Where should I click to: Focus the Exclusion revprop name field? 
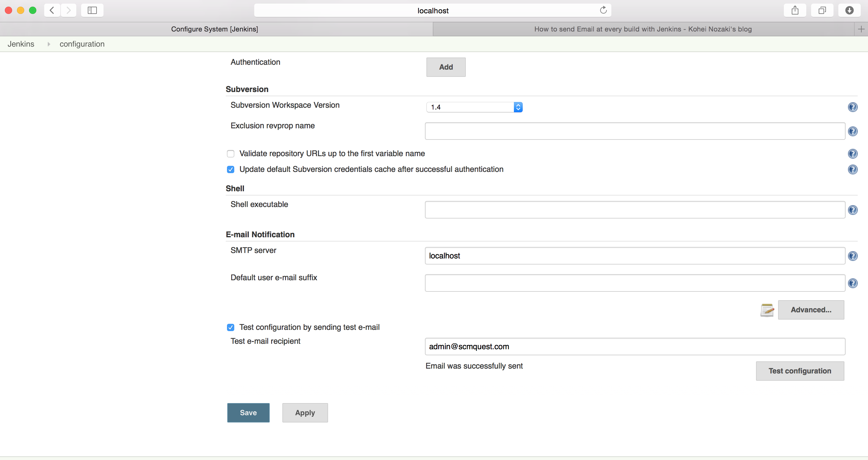[635, 131]
